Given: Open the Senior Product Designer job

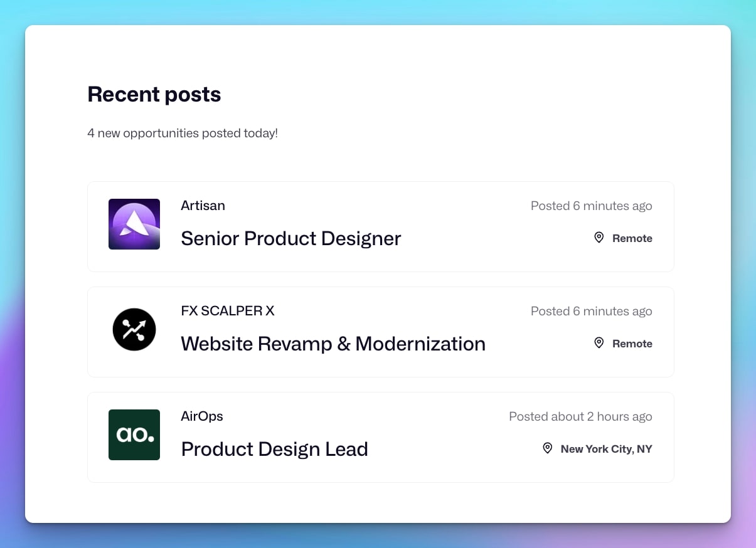Looking at the screenshot, I should pos(290,238).
